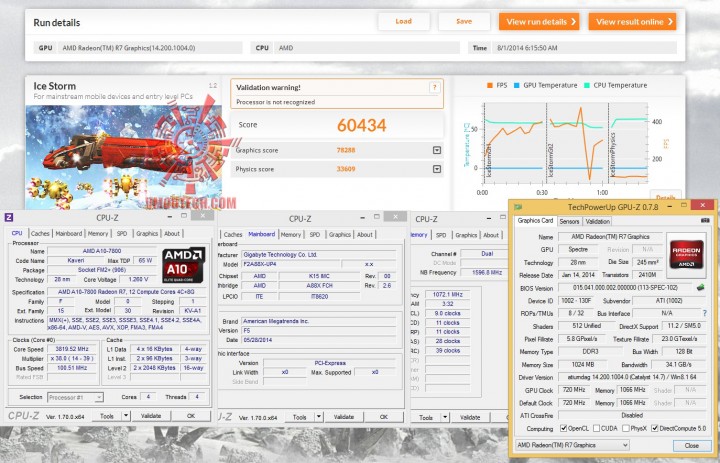Image resolution: width=720 pixels, height=463 pixels.
Task: Open the Processor #1 selection dropdown
Action: (75, 397)
